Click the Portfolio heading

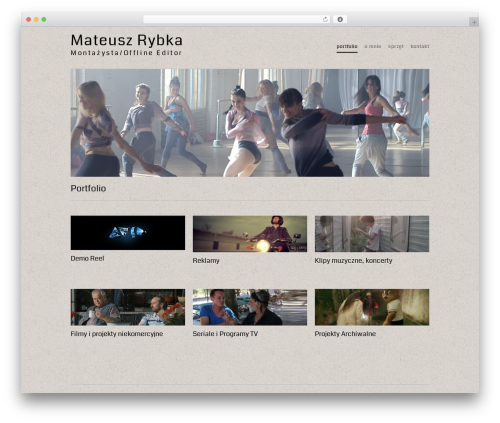pos(88,188)
